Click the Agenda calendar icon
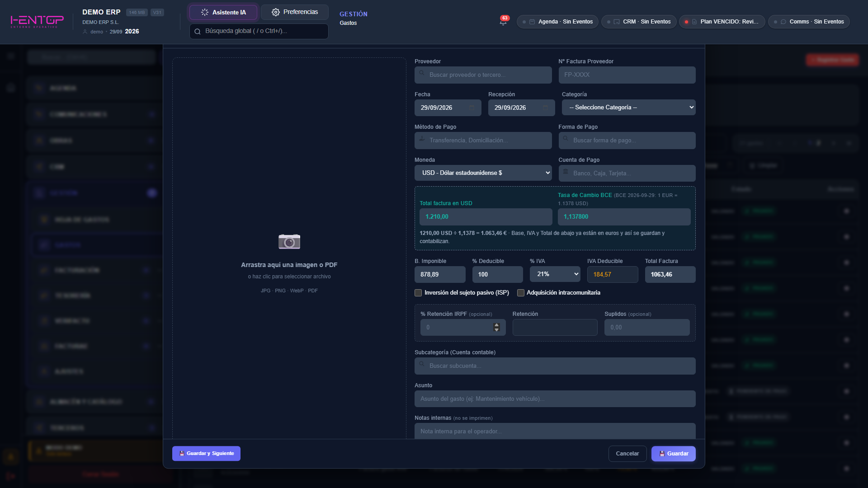868x488 pixels. pyautogui.click(x=532, y=22)
